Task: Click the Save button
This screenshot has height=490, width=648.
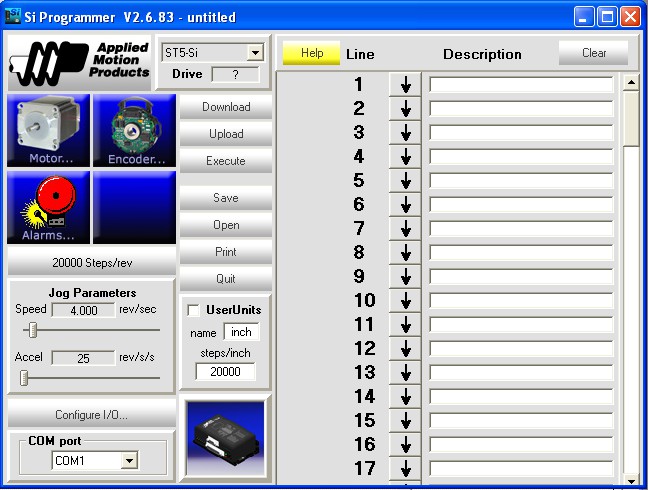Action: pyautogui.click(x=226, y=198)
